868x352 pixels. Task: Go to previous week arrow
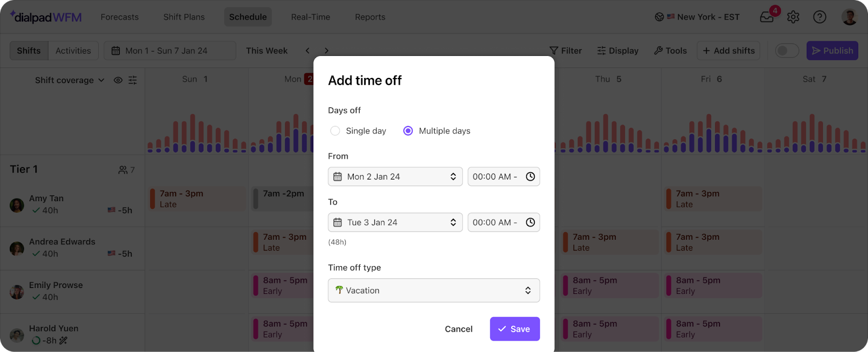click(308, 50)
